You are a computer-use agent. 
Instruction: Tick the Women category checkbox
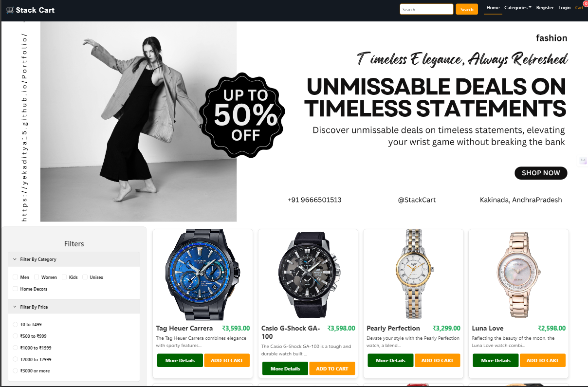(37, 277)
